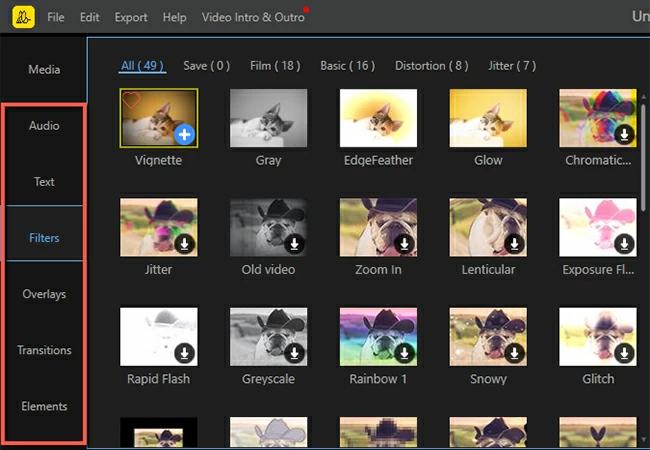Click the Vignette label text
650x450 pixels.
coord(158,160)
